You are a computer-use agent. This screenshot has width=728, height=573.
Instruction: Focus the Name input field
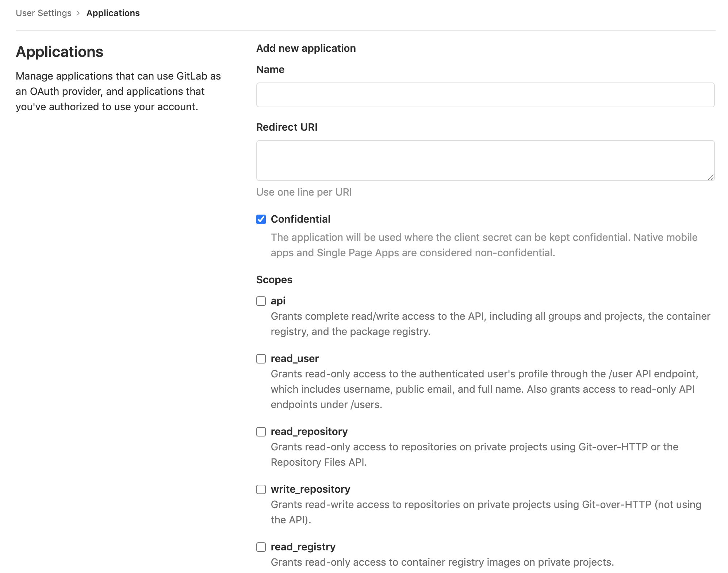click(x=485, y=95)
